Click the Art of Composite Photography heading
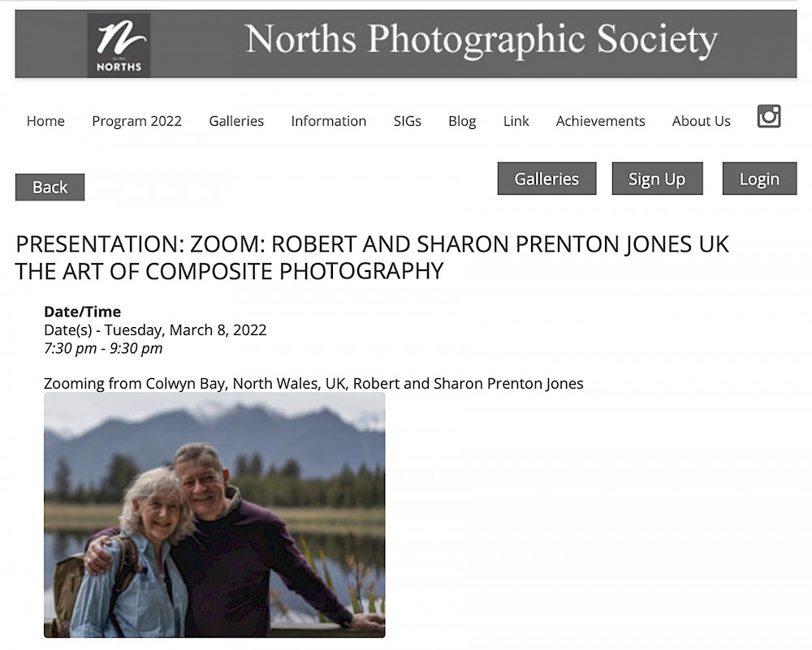Screen dimensions: 812x650 pyautogui.click(x=229, y=271)
